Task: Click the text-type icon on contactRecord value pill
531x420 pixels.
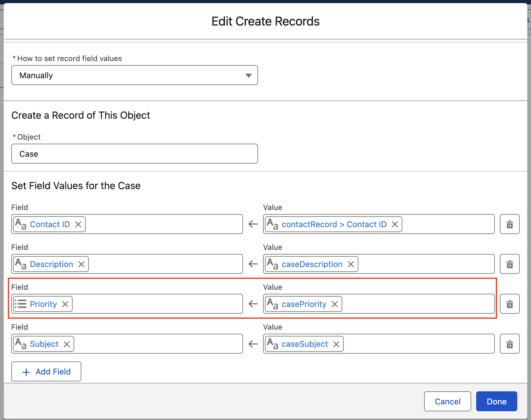Action: click(x=272, y=224)
